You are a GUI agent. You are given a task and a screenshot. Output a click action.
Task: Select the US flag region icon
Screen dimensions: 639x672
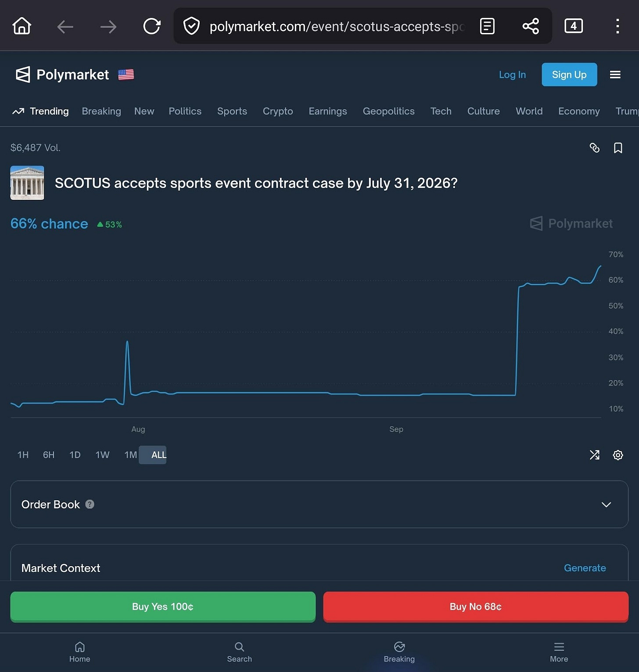click(x=126, y=75)
